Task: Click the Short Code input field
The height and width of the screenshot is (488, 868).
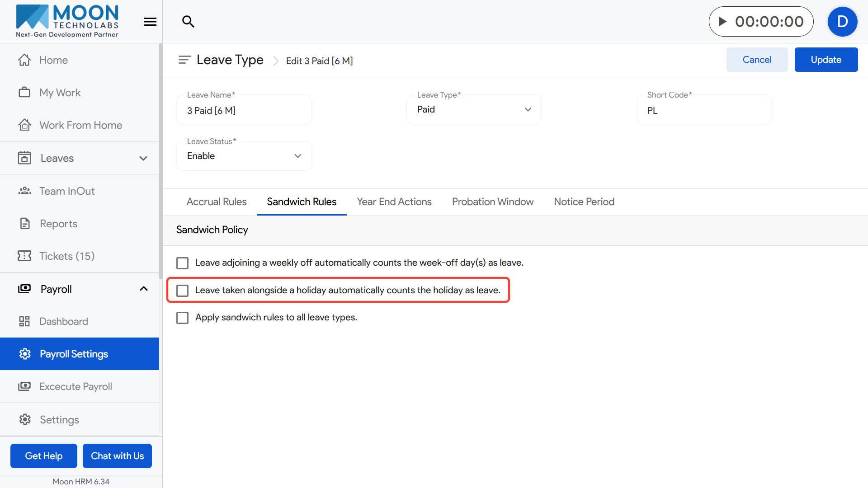Action: coord(703,111)
